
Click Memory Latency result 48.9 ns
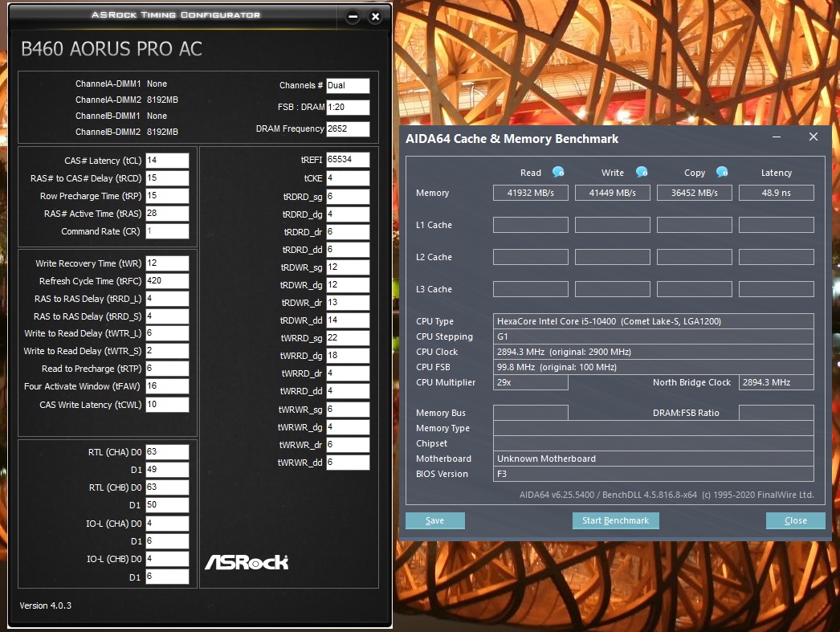click(x=777, y=193)
